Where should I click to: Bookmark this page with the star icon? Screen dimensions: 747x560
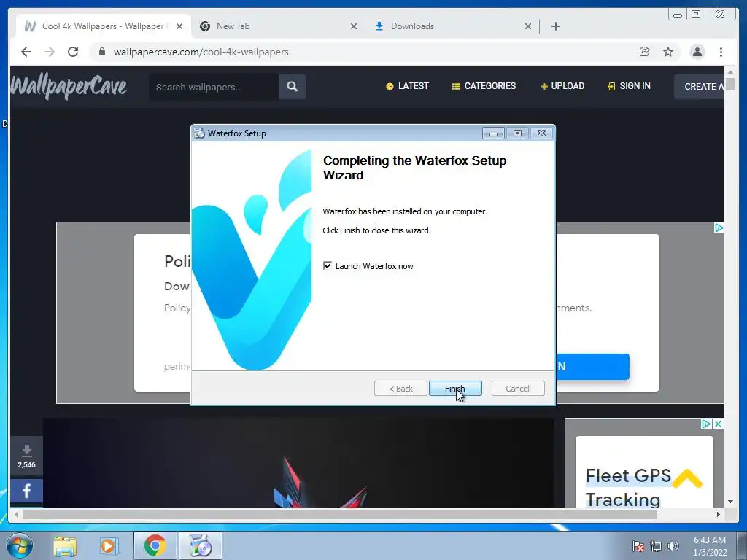668,52
